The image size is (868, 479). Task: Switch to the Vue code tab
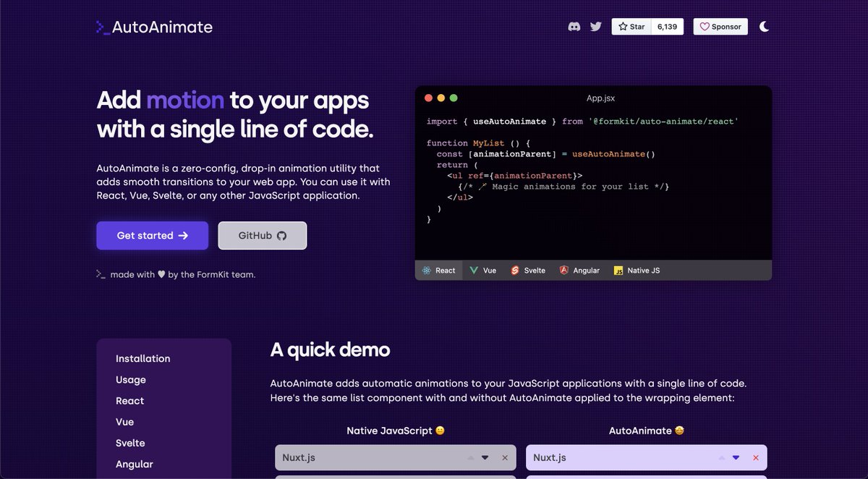(x=482, y=270)
